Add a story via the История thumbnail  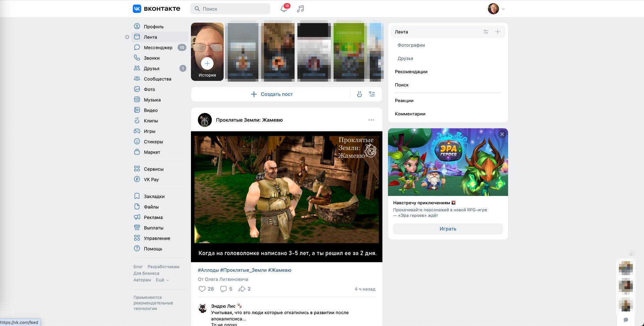(x=207, y=64)
